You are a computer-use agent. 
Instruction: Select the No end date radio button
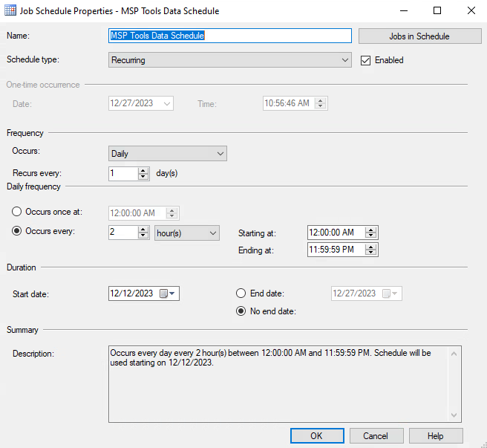tap(241, 311)
